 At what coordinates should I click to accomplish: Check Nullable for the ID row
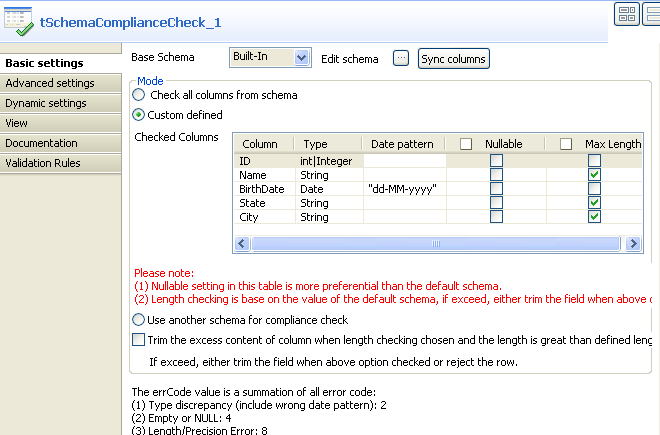[x=496, y=160]
